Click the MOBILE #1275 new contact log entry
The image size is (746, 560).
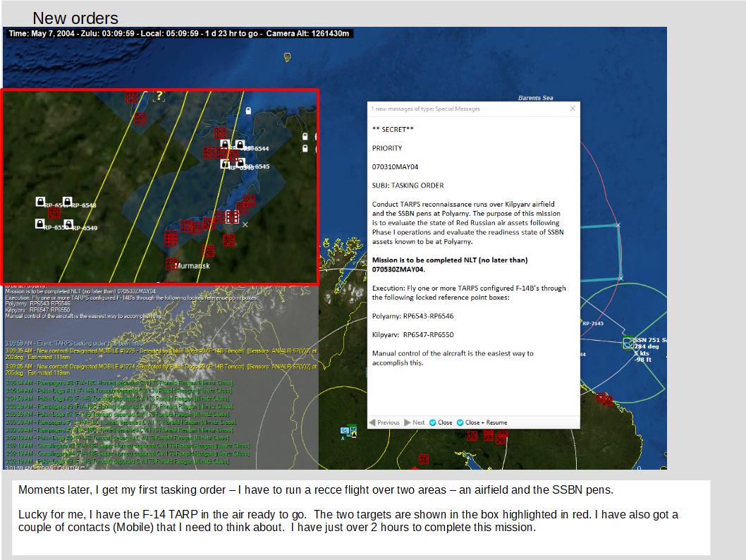click(161, 354)
